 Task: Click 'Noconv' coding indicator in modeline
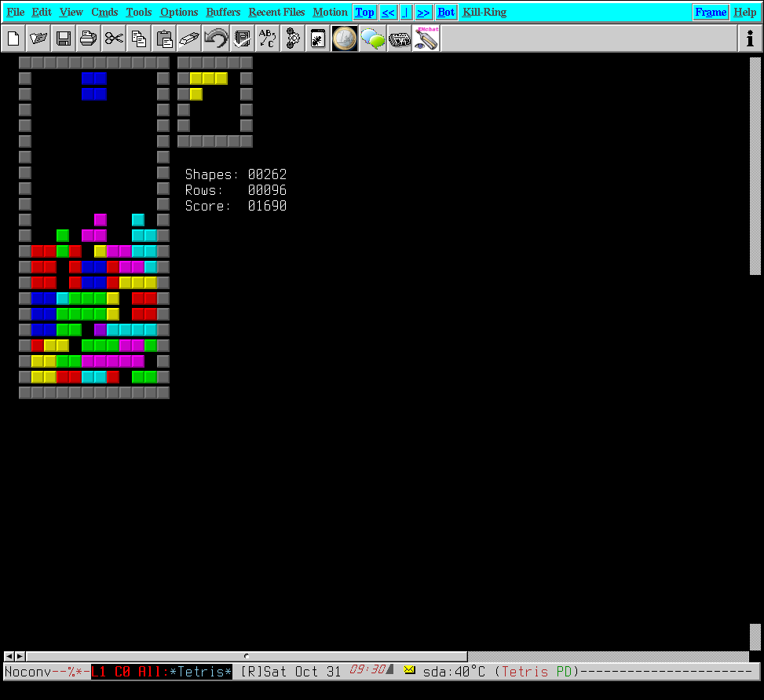[27, 672]
